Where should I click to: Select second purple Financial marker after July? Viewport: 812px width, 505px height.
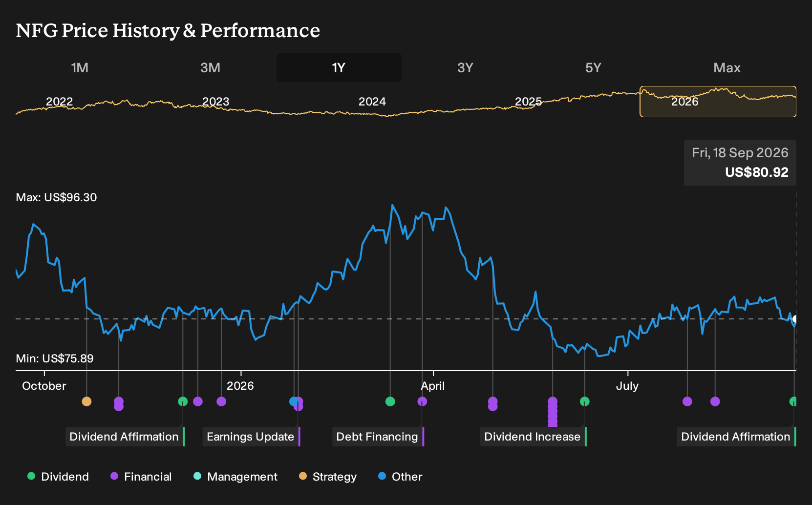[x=715, y=401]
